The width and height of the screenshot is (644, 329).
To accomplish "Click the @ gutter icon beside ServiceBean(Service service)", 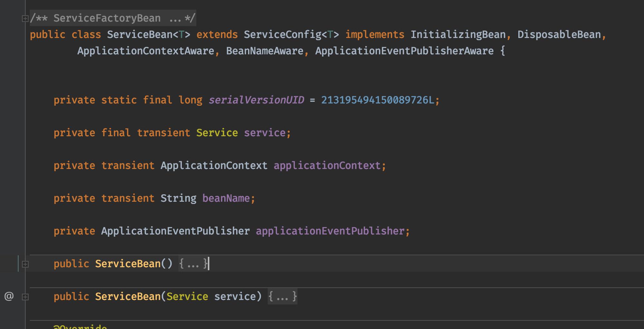I will point(9,296).
